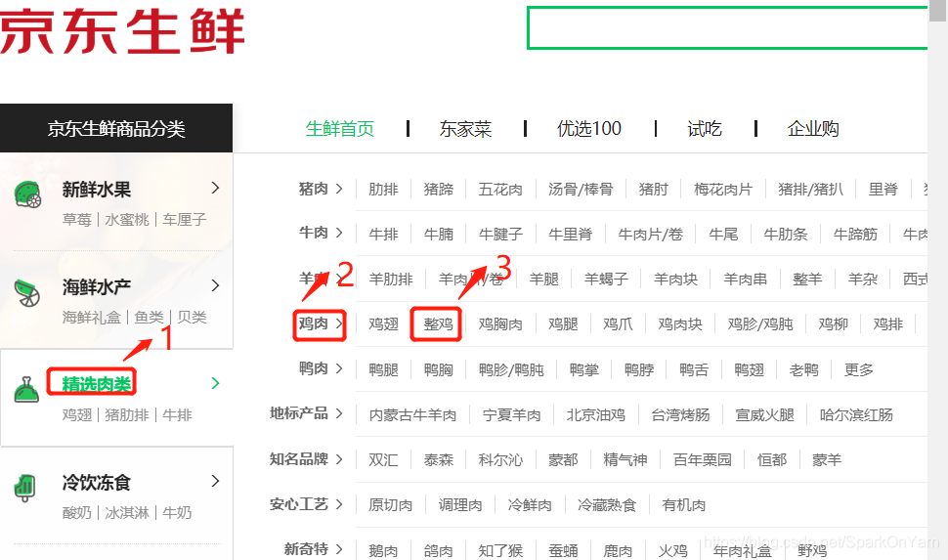The width and height of the screenshot is (948, 560).
Task: Open the 知名品牌 row header
Action: [x=306, y=459]
